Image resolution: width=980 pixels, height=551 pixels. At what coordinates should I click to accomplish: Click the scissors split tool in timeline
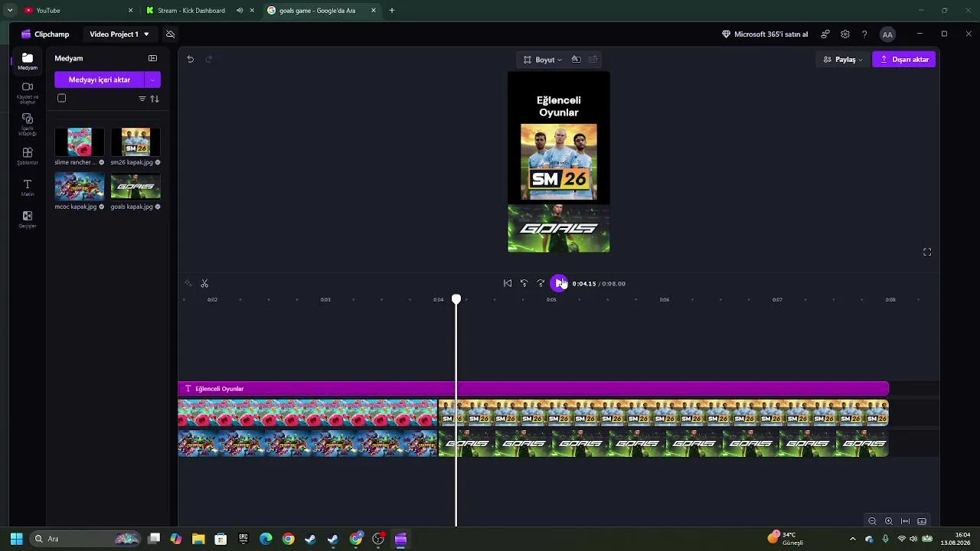pos(204,284)
